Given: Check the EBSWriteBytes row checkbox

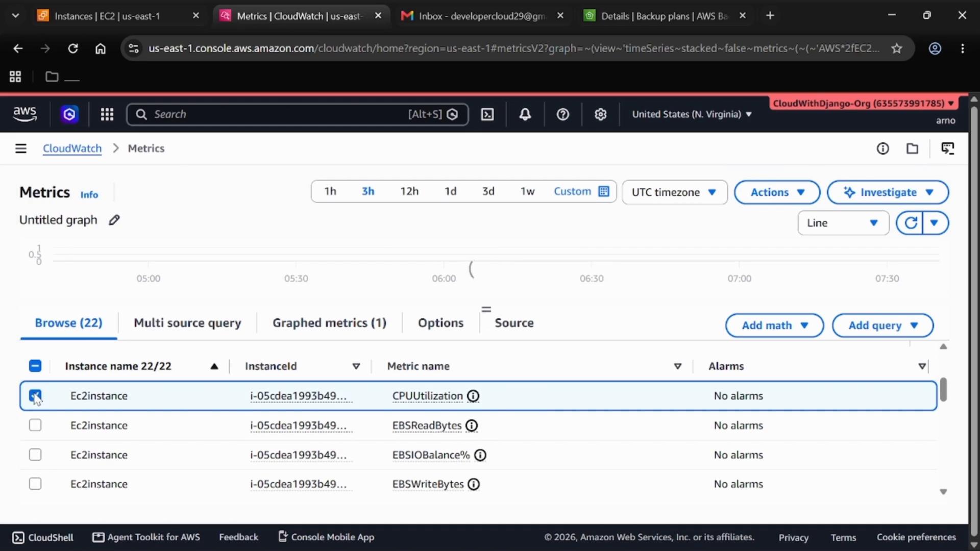Looking at the screenshot, I should click(x=35, y=484).
